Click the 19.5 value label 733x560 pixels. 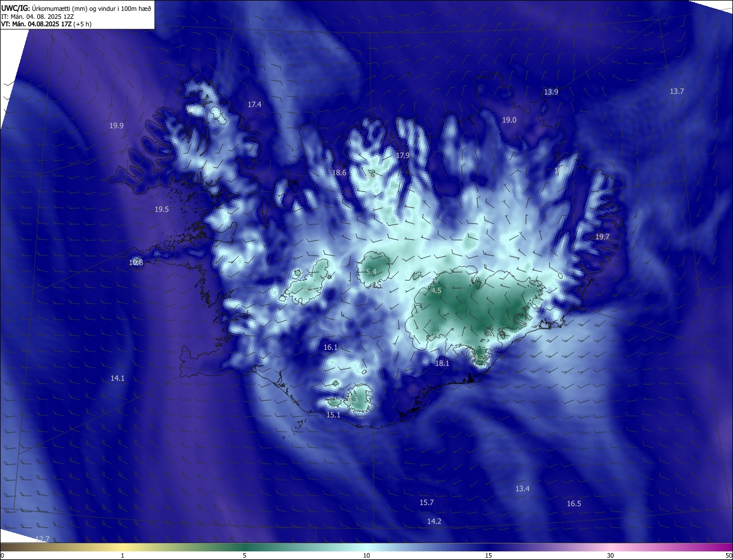(161, 210)
